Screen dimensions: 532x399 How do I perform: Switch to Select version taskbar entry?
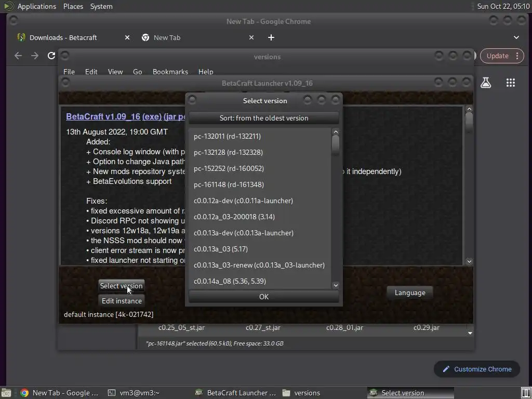(410, 393)
